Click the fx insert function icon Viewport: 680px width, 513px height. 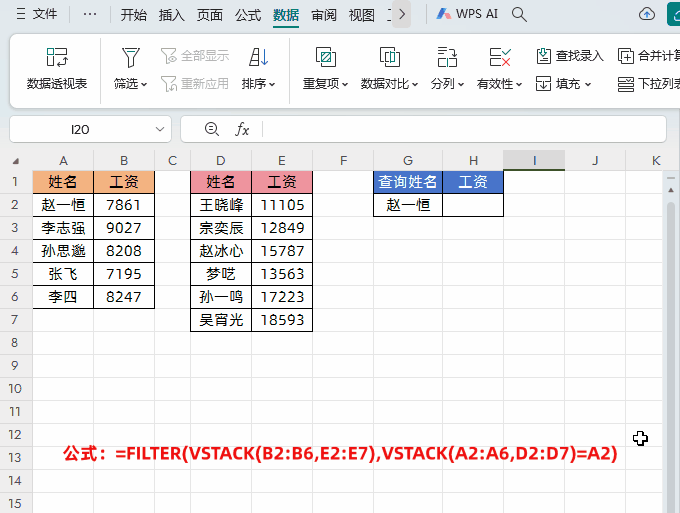pos(242,129)
